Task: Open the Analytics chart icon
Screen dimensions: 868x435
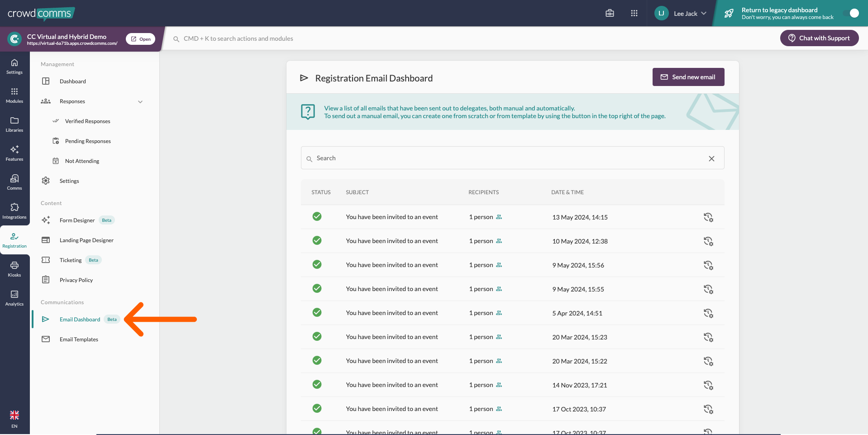Action: coord(14,298)
